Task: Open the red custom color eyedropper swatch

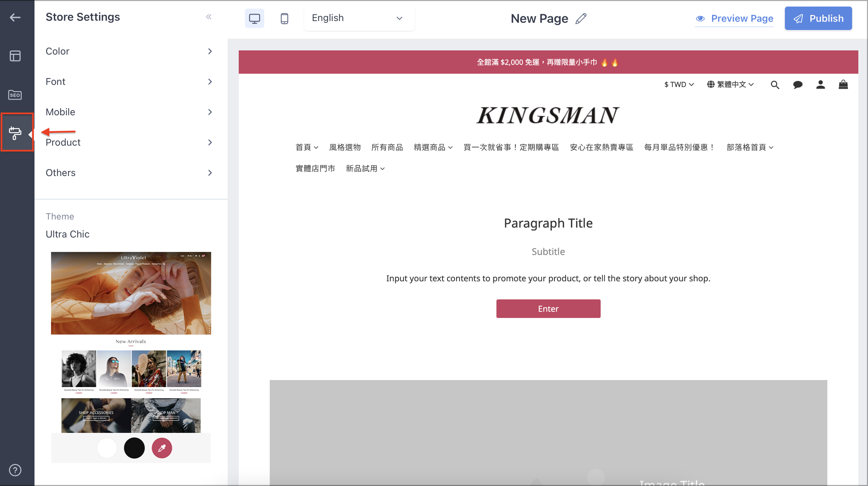Action: (x=162, y=448)
